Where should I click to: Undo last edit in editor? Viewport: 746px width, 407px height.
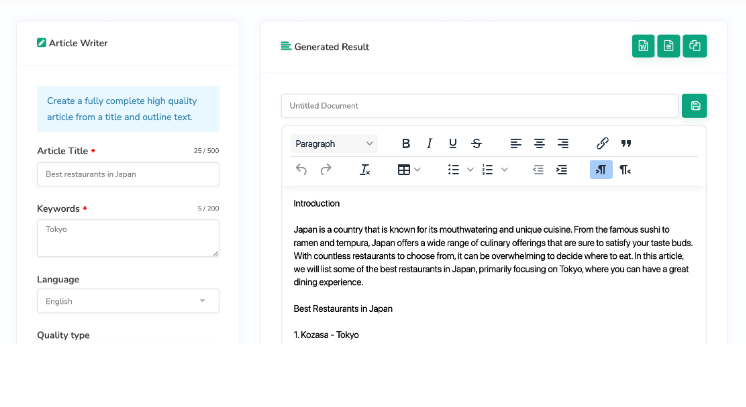tap(301, 169)
